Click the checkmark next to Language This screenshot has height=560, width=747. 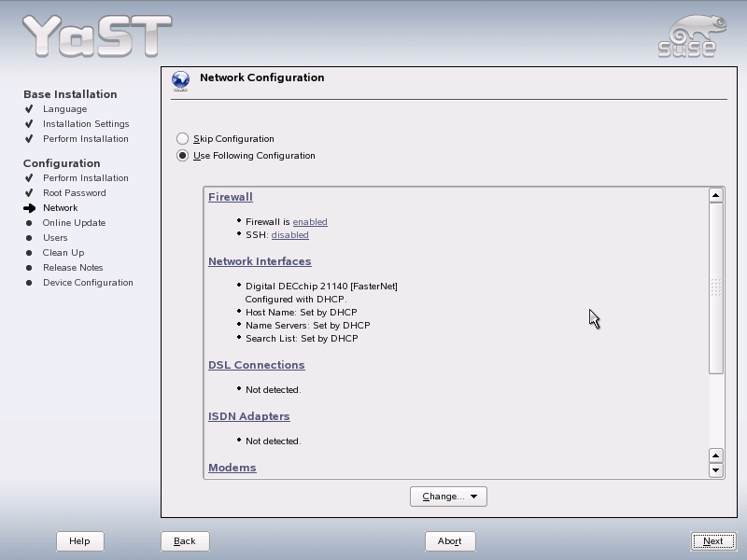[x=29, y=109]
